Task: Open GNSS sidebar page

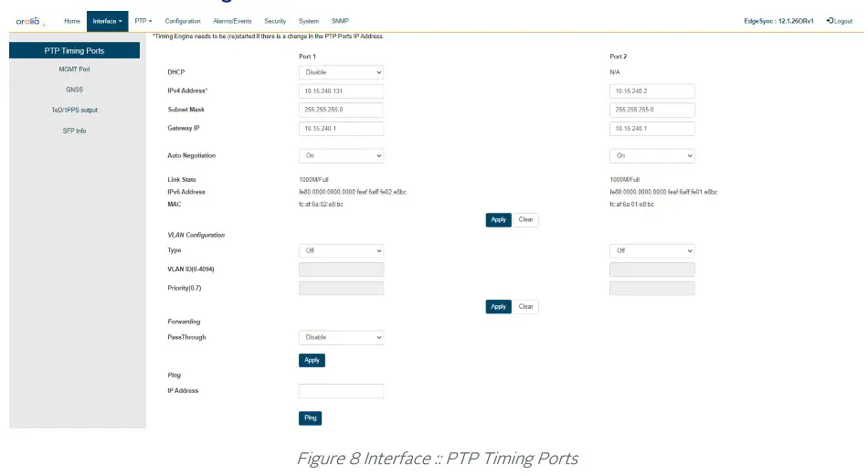Action: 74,90
